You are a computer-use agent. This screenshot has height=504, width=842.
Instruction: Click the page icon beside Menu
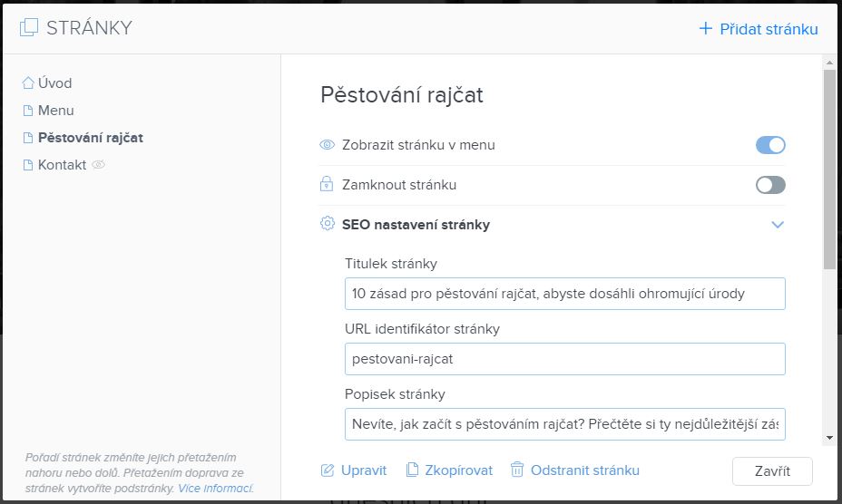(x=28, y=111)
